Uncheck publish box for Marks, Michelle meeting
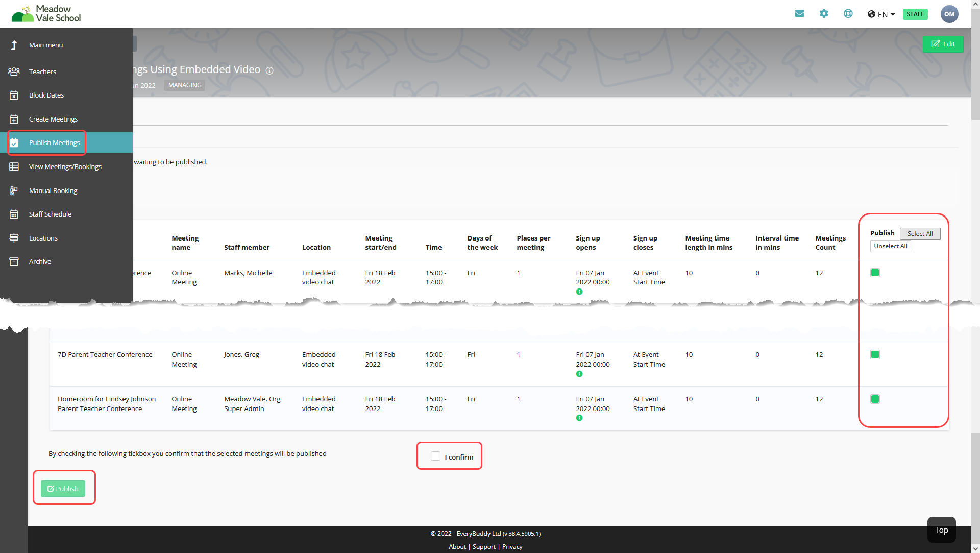Screen dimensions: 980x553 tap(875, 273)
